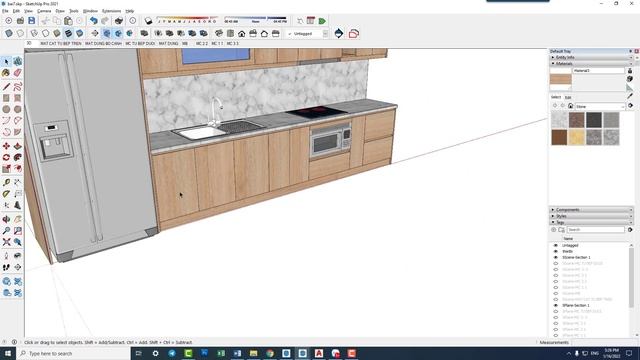The image size is (640, 360).
Task: Expand the Entity Info panel
Action: click(553, 58)
